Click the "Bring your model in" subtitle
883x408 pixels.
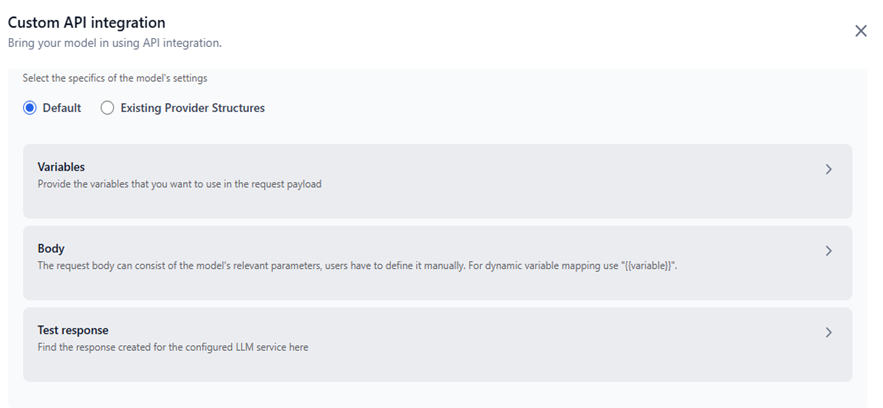coord(114,43)
